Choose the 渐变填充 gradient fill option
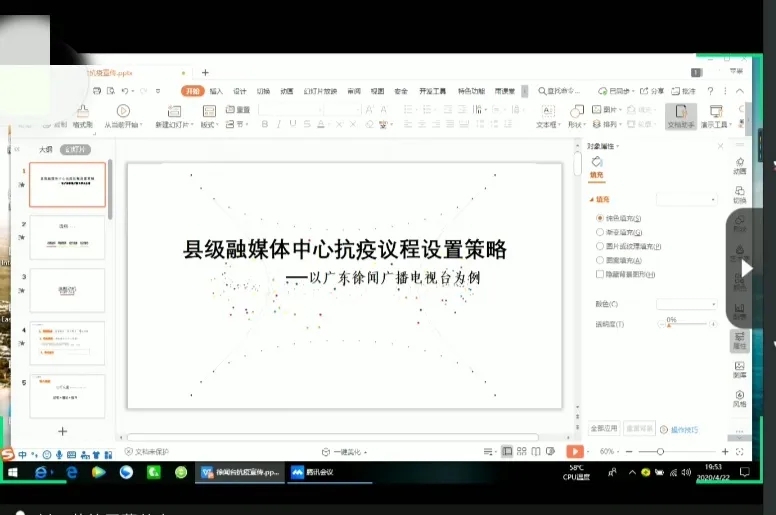Screen dimensions: 776x515 600,232
